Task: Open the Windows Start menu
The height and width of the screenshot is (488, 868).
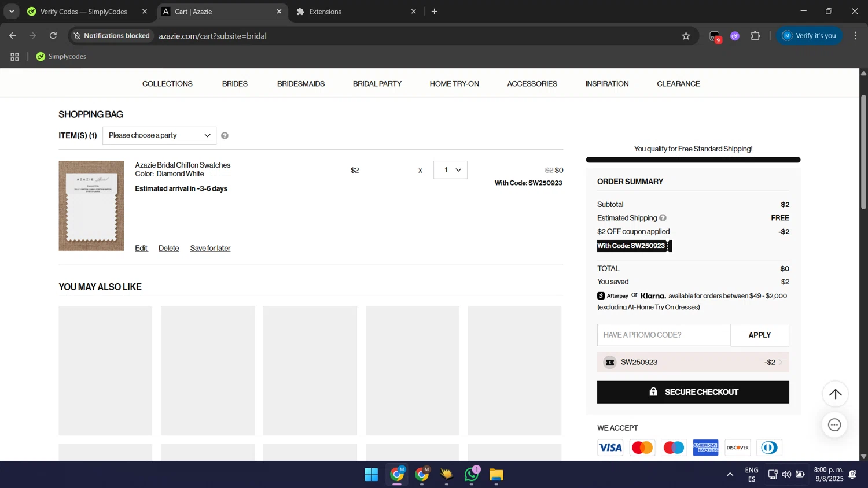Action: 371,475
